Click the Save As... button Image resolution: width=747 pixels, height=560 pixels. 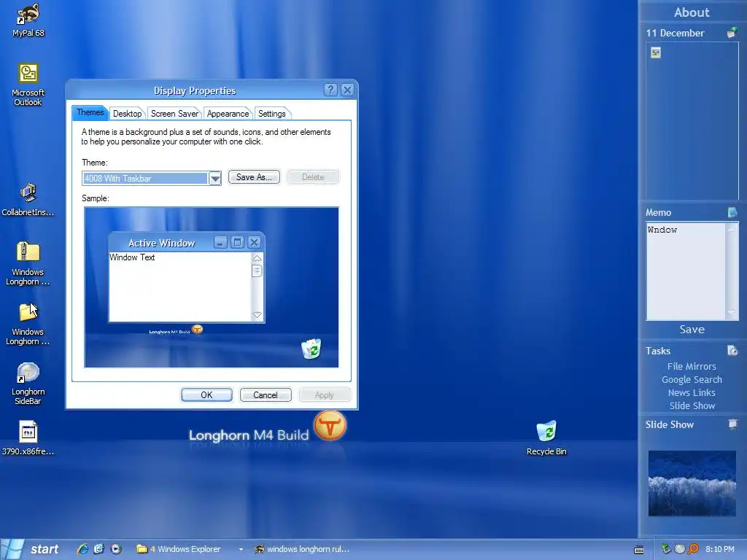(254, 177)
